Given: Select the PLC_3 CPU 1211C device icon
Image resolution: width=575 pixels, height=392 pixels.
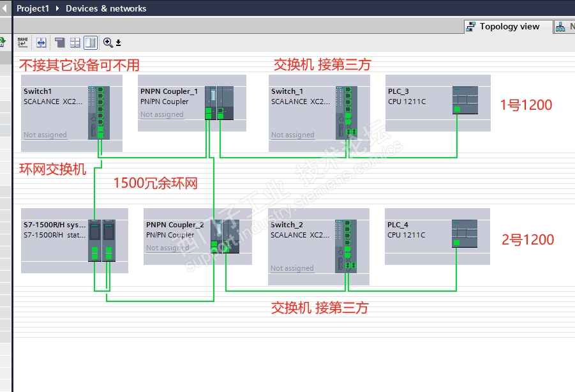Looking at the screenshot, I should click(465, 100).
